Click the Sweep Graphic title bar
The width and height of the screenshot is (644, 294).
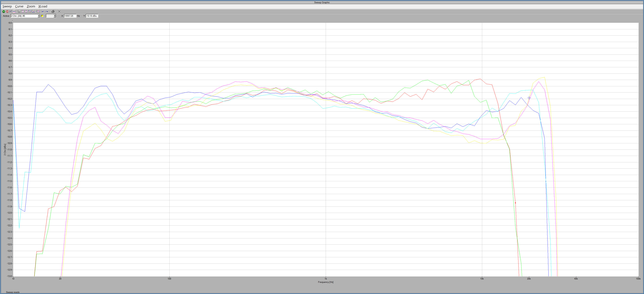point(322,3)
